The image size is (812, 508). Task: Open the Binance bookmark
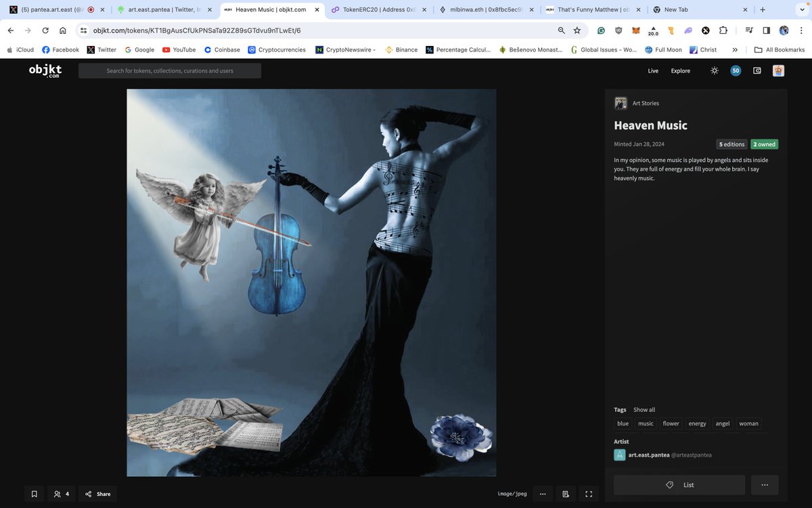coord(401,49)
